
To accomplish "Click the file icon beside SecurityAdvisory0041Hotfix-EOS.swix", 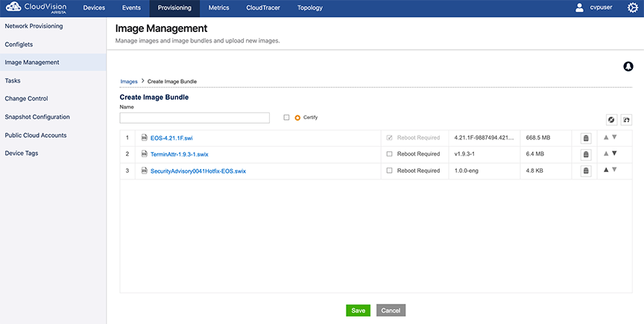I will coord(144,171).
